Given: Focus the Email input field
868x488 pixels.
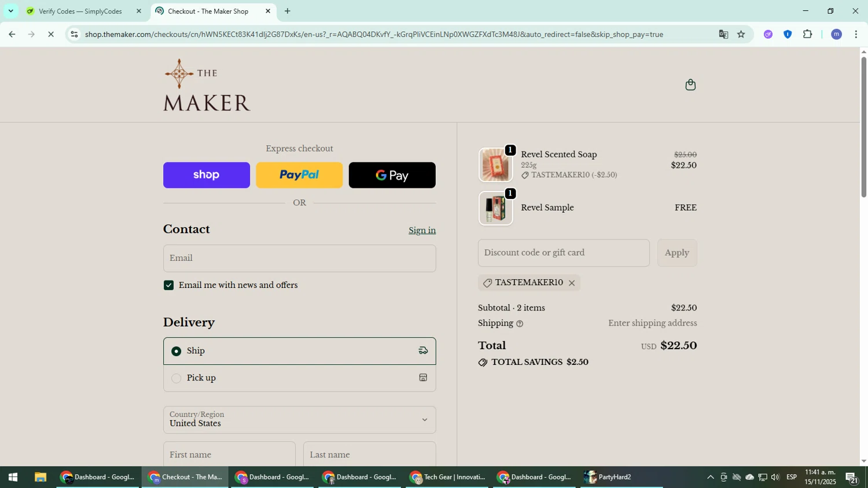Looking at the screenshot, I should (x=299, y=258).
